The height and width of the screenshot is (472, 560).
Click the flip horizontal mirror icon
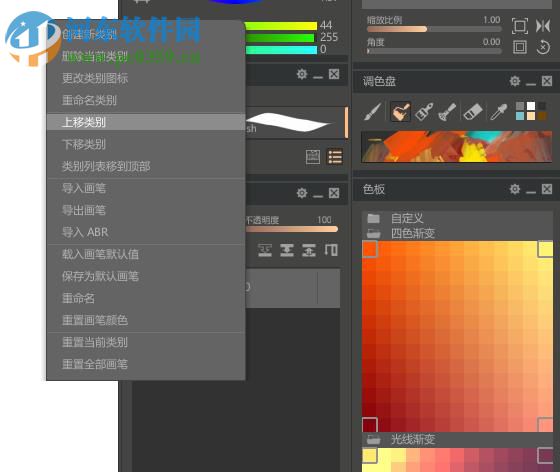click(543, 26)
